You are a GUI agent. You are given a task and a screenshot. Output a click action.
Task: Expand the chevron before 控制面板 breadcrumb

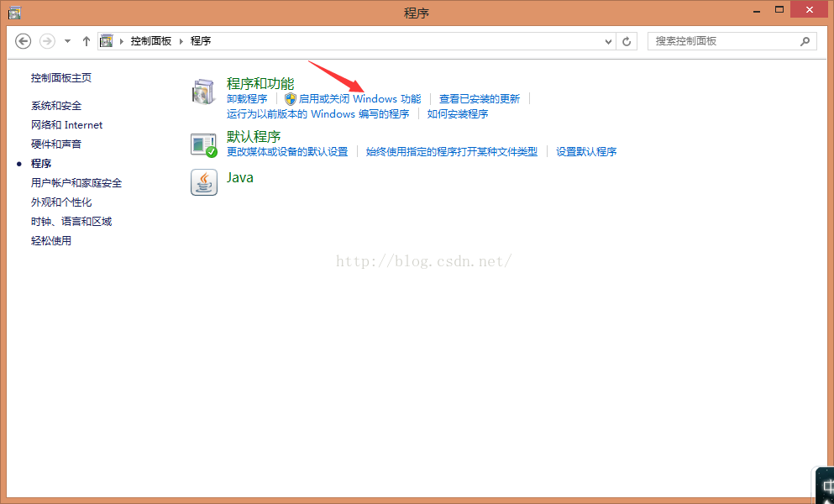click(121, 41)
